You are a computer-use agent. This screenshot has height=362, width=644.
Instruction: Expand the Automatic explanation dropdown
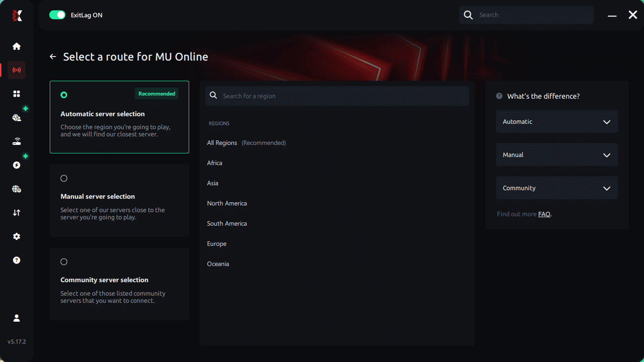point(557,122)
